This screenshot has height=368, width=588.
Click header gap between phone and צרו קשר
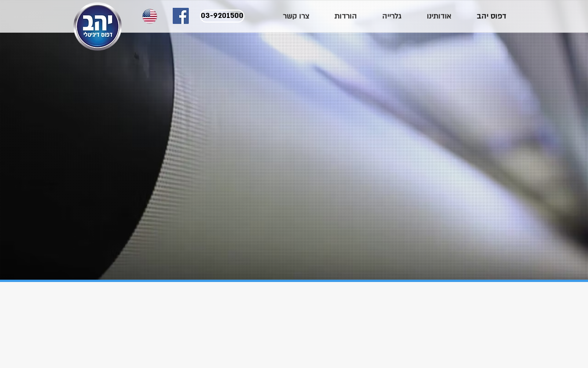click(263, 16)
